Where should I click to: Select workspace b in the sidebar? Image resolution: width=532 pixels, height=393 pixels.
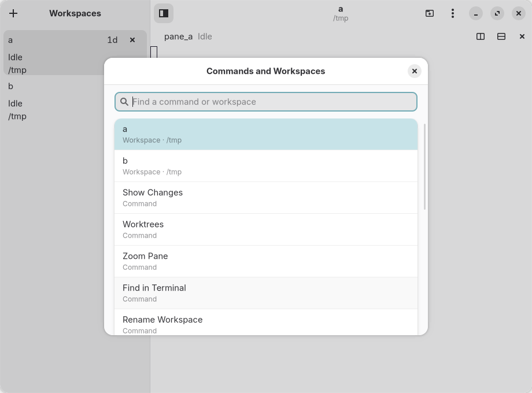click(54, 101)
